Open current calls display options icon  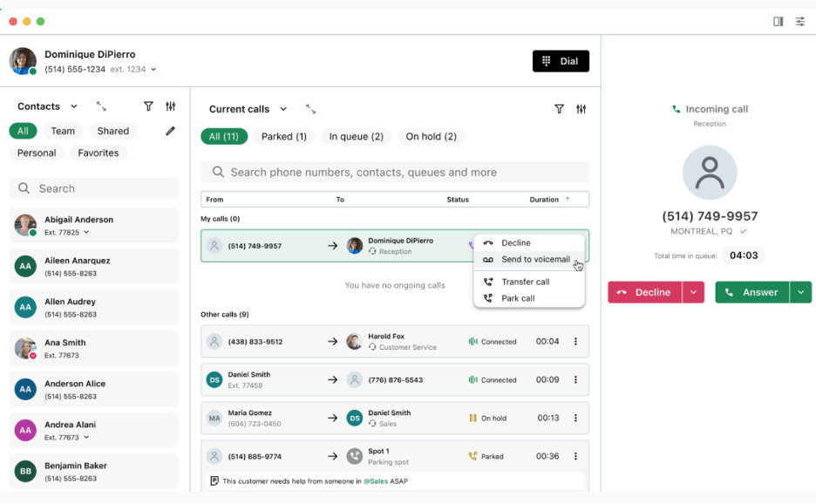(x=581, y=109)
